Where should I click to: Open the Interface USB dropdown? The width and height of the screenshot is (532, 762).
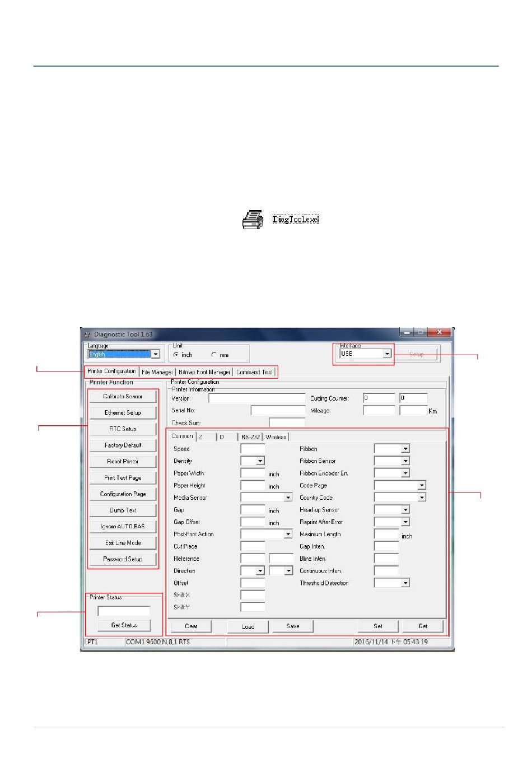387,354
